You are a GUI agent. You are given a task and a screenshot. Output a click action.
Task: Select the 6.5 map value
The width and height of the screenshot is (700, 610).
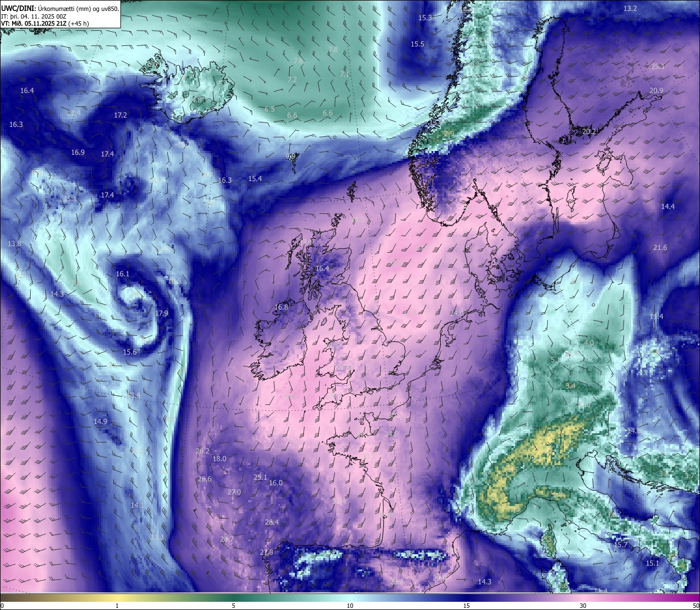[270, 109]
